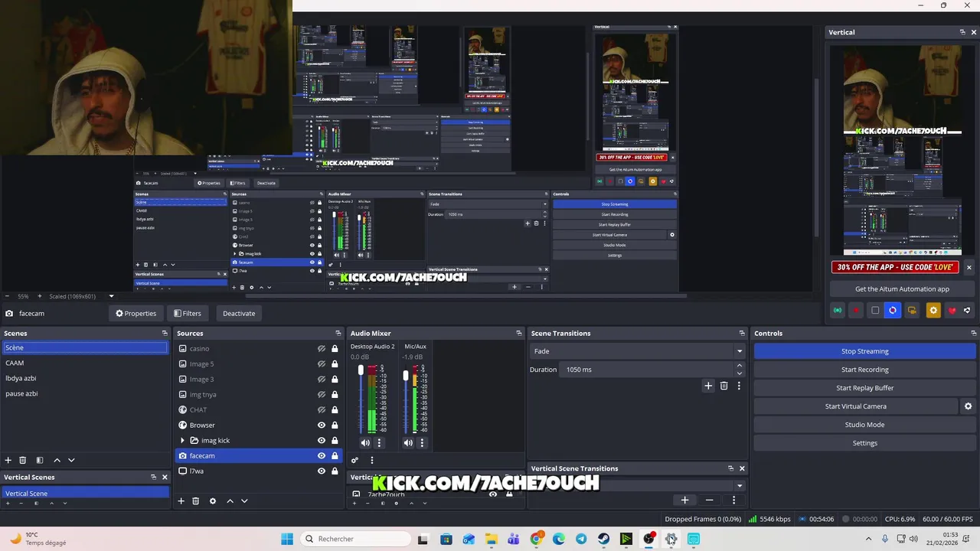The image size is (980, 551).
Task: Mute the Desktop Audio 2 speaker icon
Action: (365, 442)
